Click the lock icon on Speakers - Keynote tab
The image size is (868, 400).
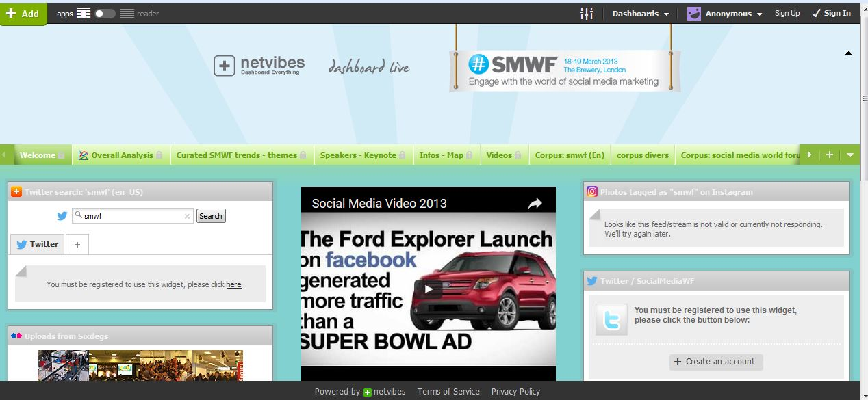(403, 155)
